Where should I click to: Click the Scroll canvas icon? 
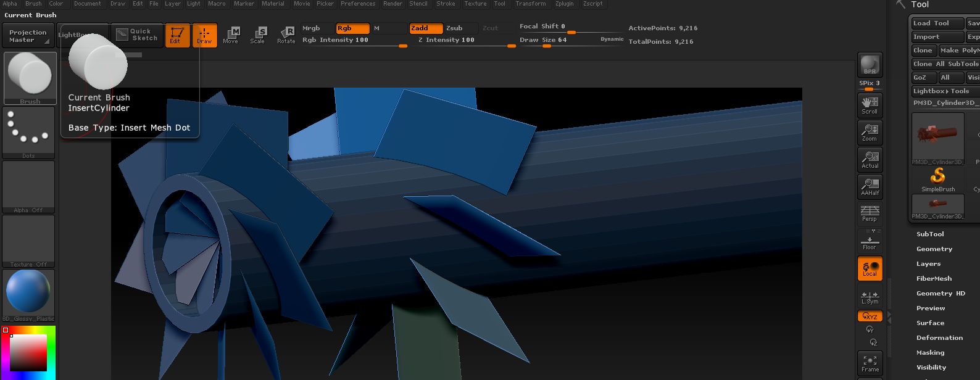870,105
